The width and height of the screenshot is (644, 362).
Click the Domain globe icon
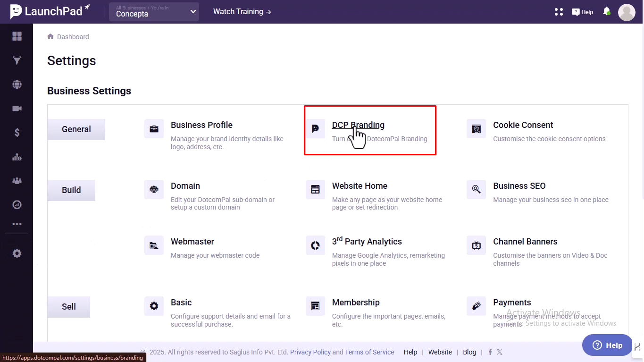(154, 190)
